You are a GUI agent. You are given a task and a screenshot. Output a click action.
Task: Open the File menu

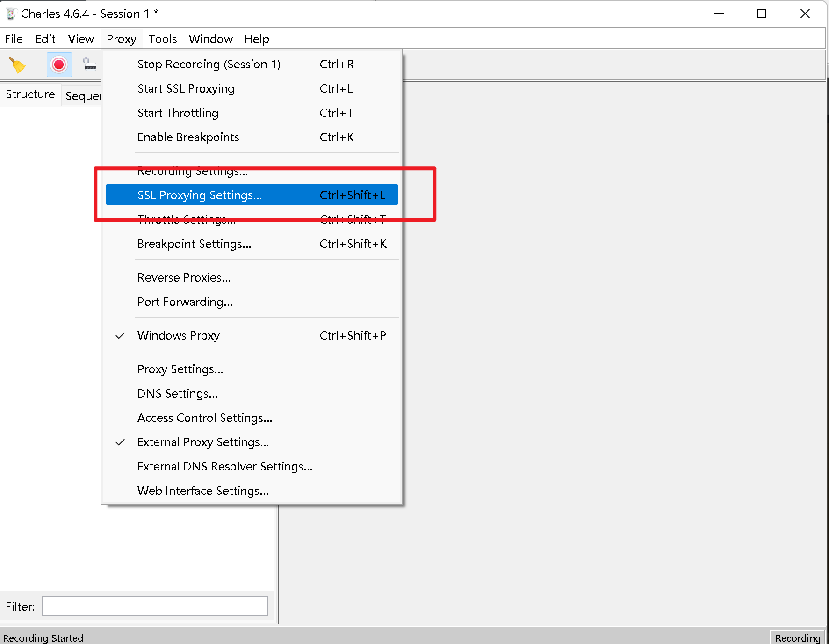(x=14, y=39)
